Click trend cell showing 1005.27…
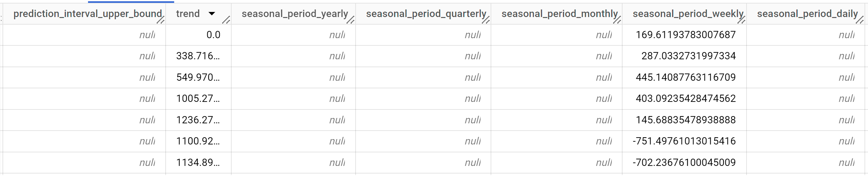This screenshot has width=868, height=176. 198,99
